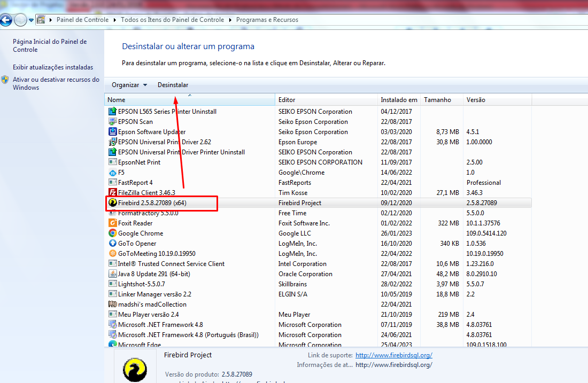Select EPSON Universal Print Driver Printer Uninstall icon
588x383 pixels.
coord(112,152)
